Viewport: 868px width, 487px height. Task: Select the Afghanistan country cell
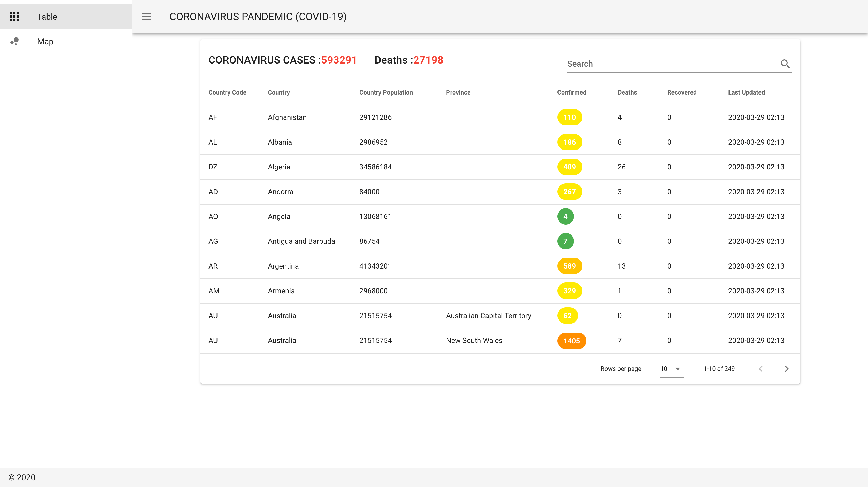(x=287, y=117)
